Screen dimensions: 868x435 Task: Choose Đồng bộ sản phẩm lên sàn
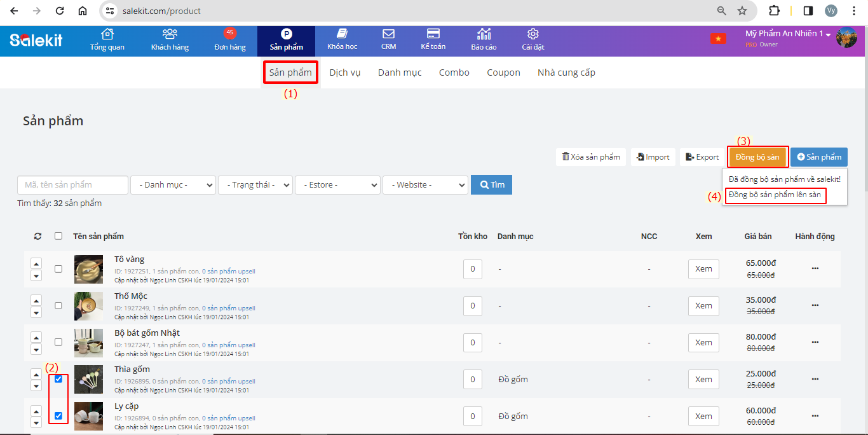pos(775,195)
